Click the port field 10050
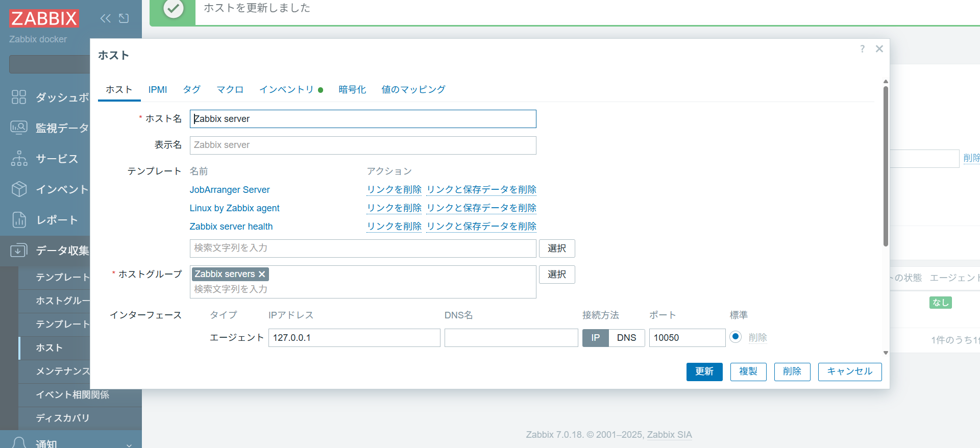The image size is (980, 448). point(687,338)
